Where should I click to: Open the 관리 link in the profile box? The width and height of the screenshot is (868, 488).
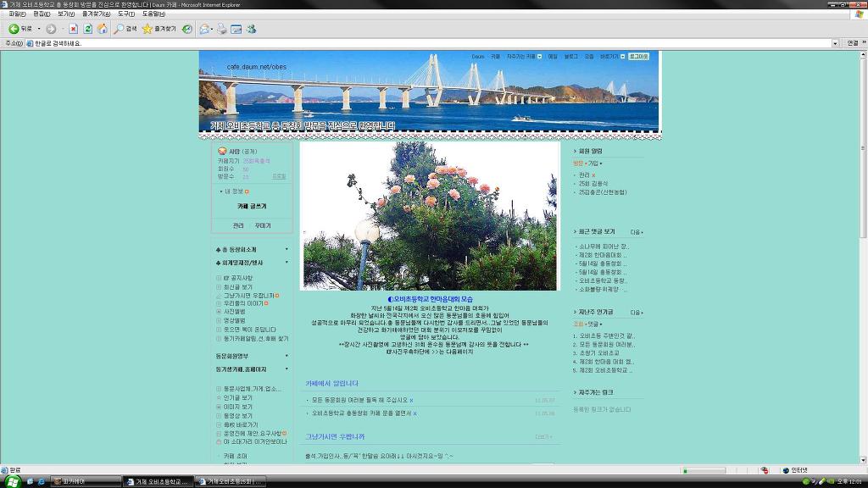coord(238,225)
